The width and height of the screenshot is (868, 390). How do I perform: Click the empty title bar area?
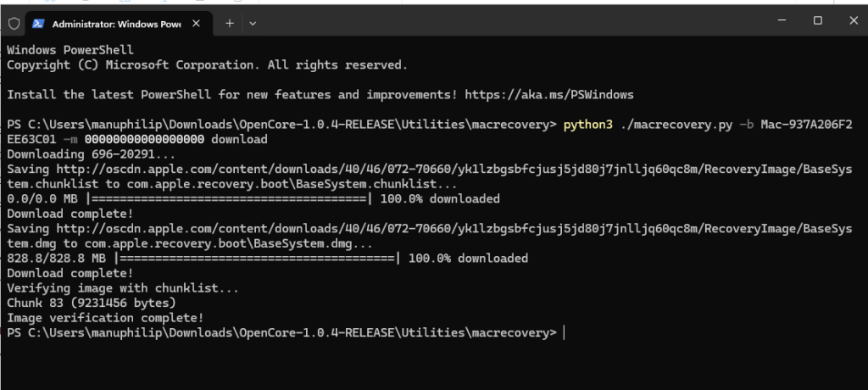click(509, 22)
